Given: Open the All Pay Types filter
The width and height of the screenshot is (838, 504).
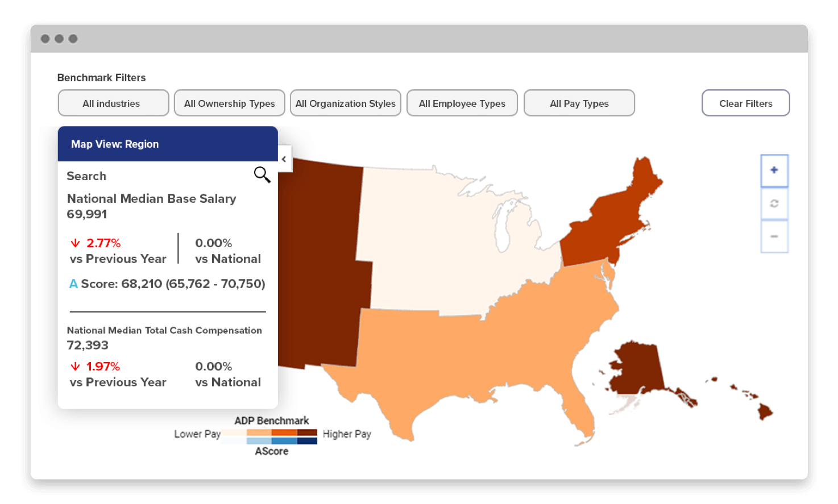Looking at the screenshot, I should click(x=579, y=103).
